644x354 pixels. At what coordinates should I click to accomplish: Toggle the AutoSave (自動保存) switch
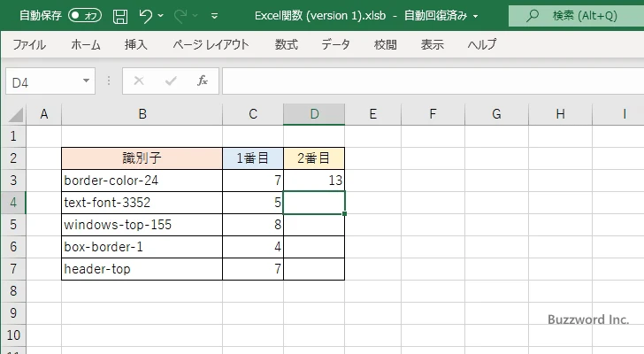click(x=85, y=16)
